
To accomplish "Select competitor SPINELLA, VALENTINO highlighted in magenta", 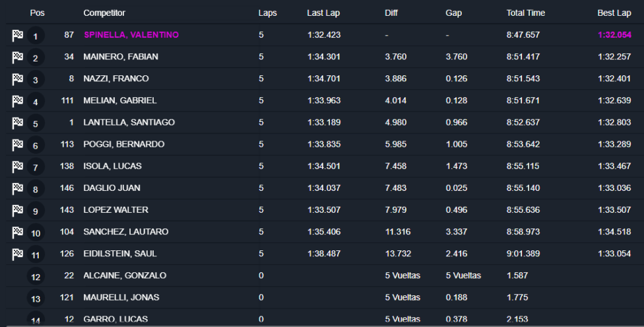I will click(131, 35).
